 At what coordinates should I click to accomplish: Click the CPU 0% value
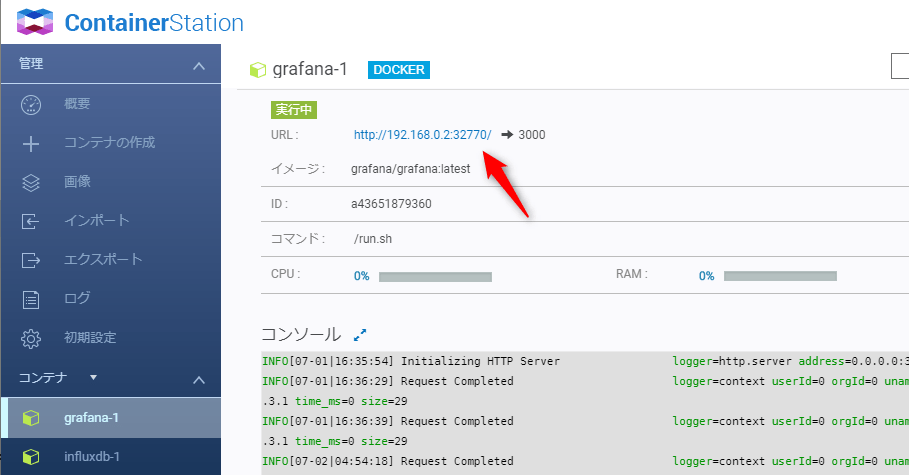[x=362, y=276]
